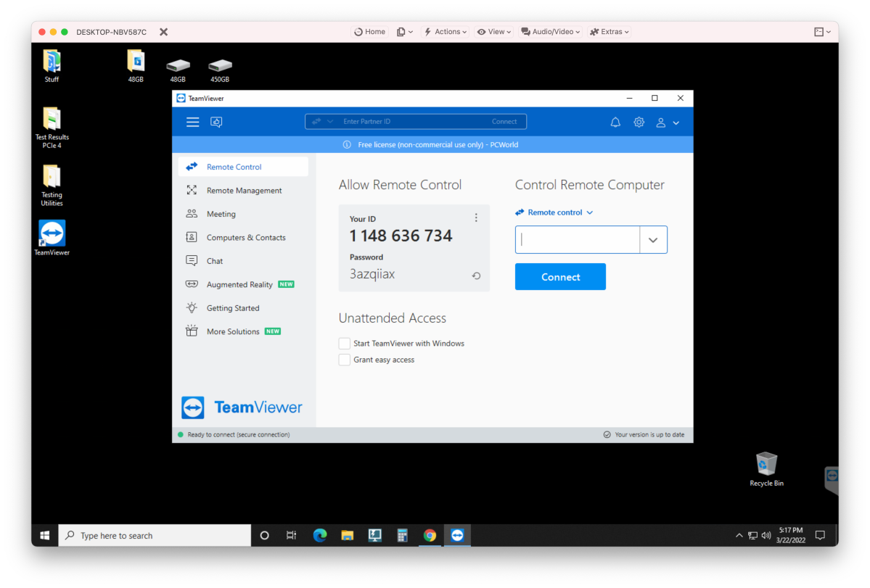Open Task View on taskbar
The image size is (870, 588).
click(291, 535)
